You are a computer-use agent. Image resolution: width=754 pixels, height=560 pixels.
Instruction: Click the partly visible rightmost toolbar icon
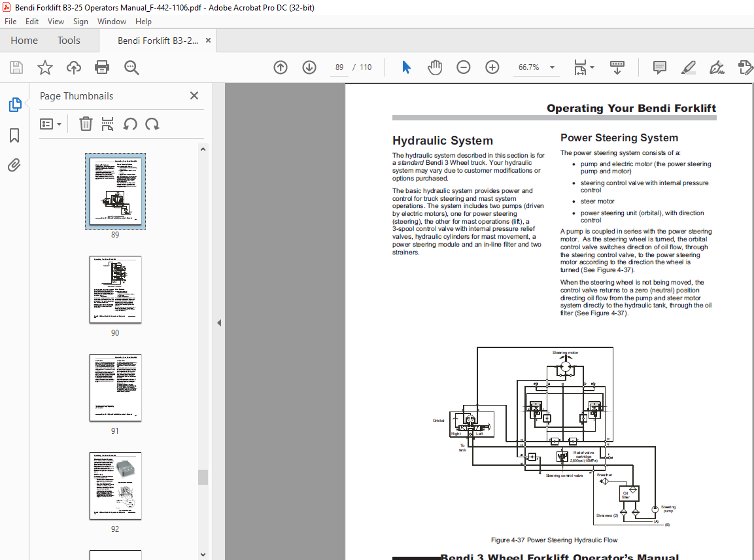click(745, 67)
